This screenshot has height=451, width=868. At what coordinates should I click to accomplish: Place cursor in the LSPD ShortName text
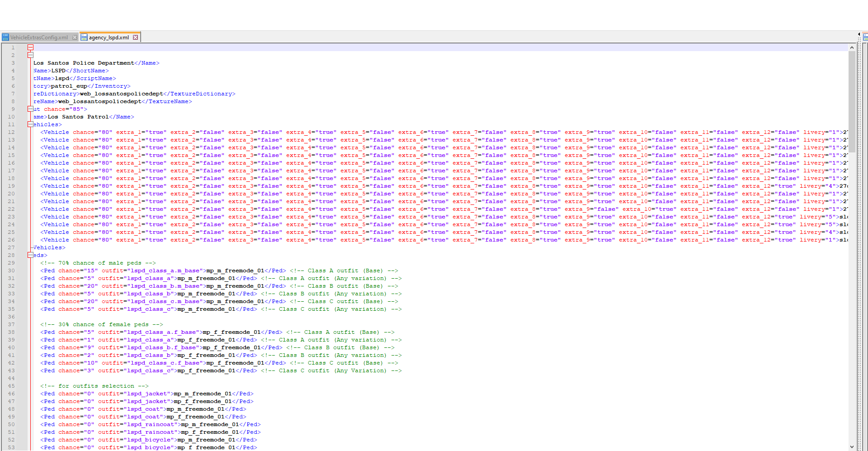click(x=58, y=71)
